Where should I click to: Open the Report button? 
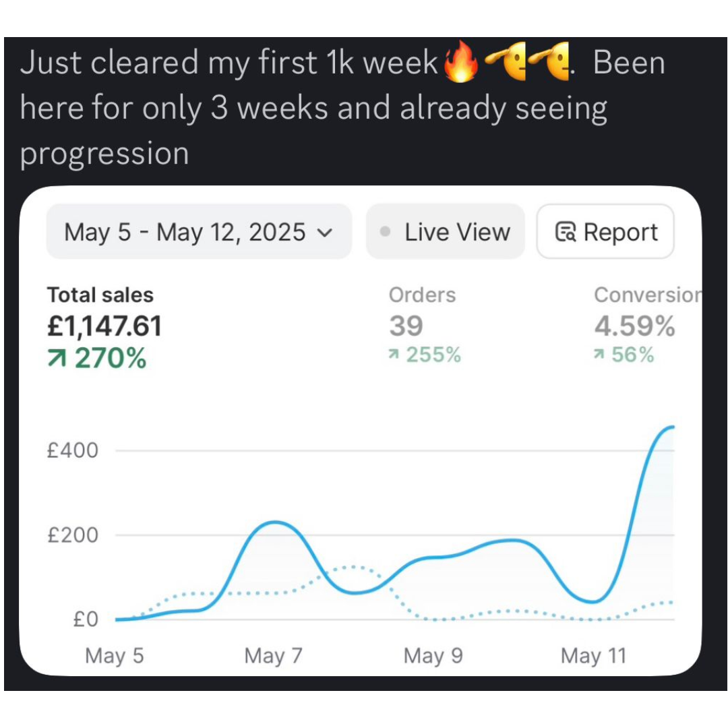tap(605, 233)
